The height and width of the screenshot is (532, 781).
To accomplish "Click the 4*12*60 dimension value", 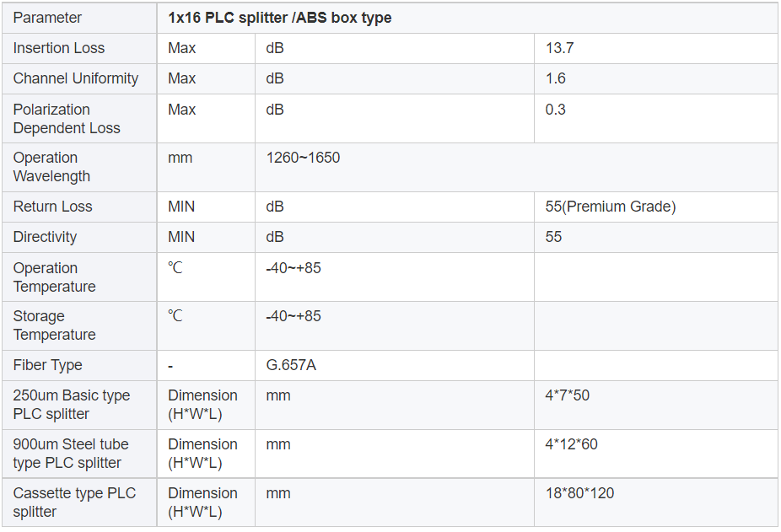I will pos(571,444).
